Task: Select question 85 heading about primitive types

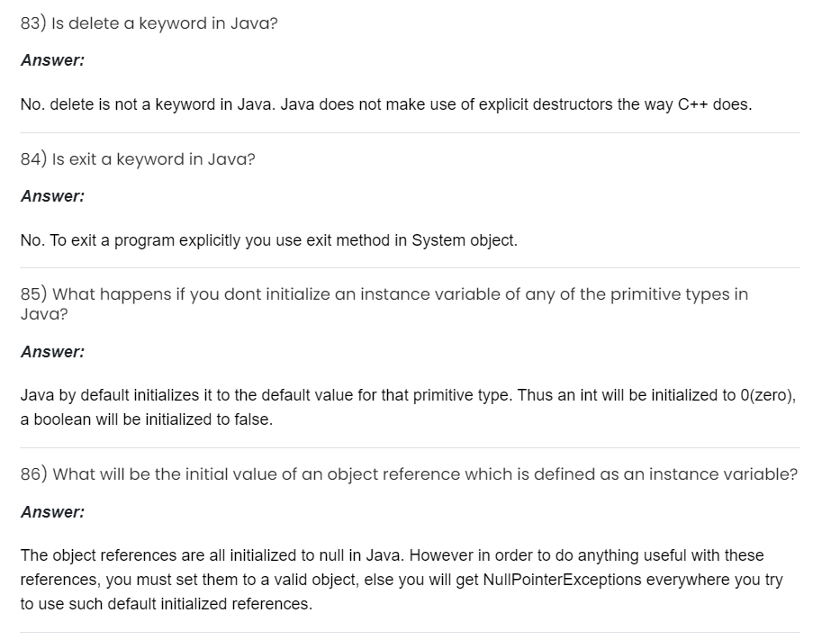Action: point(384,294)
